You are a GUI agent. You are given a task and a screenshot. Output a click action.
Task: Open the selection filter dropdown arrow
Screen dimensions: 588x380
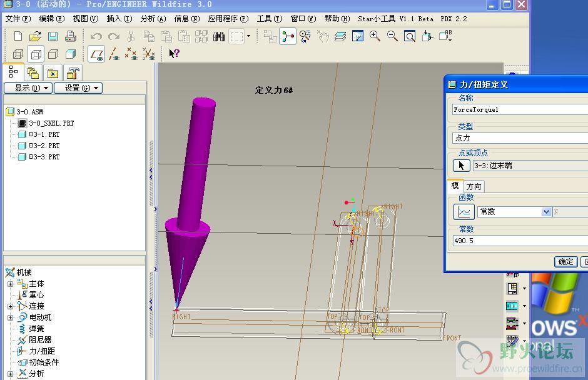click(x=248, y=36)
